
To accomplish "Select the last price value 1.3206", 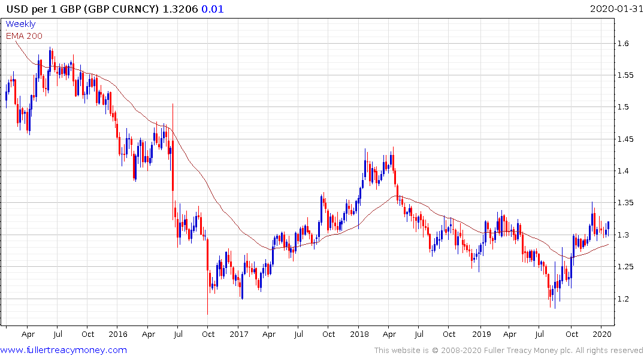I will [x=180, y=9].
